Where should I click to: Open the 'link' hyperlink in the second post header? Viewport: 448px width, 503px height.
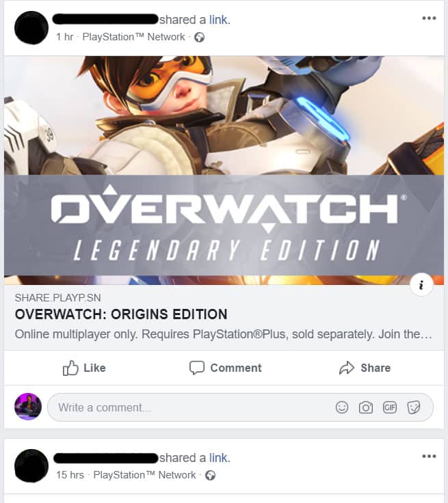(x=220, y=458)
